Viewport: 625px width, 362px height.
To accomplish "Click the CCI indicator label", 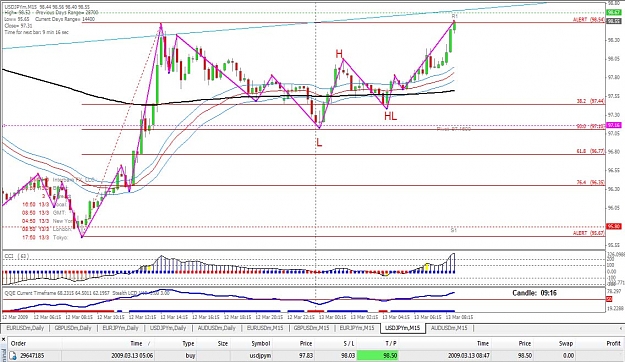I will [16, 256].
